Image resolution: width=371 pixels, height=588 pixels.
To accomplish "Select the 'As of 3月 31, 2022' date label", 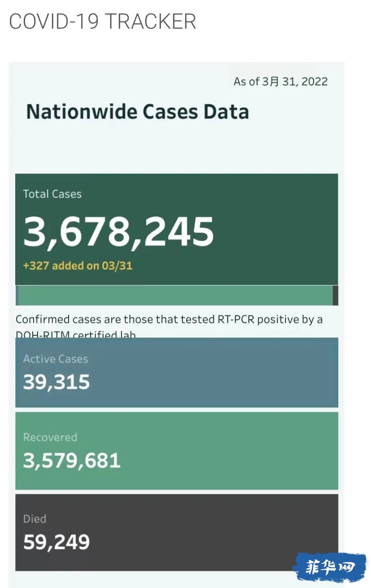I will (280, 82).
